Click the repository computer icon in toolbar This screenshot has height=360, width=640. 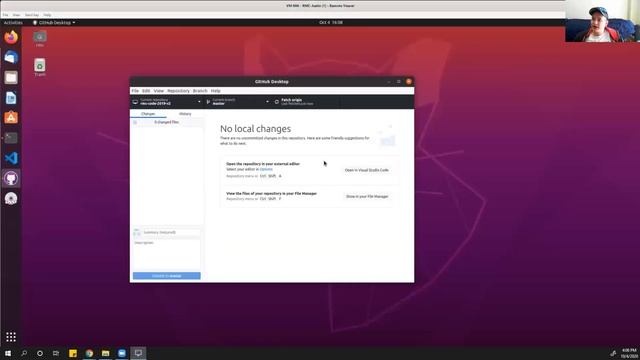(x=135, y=102)
